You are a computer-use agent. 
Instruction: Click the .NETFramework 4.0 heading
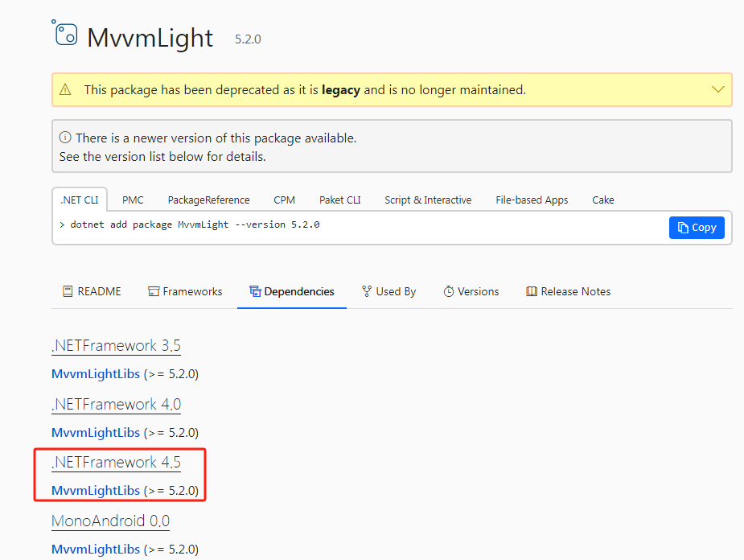click(117, 405)
